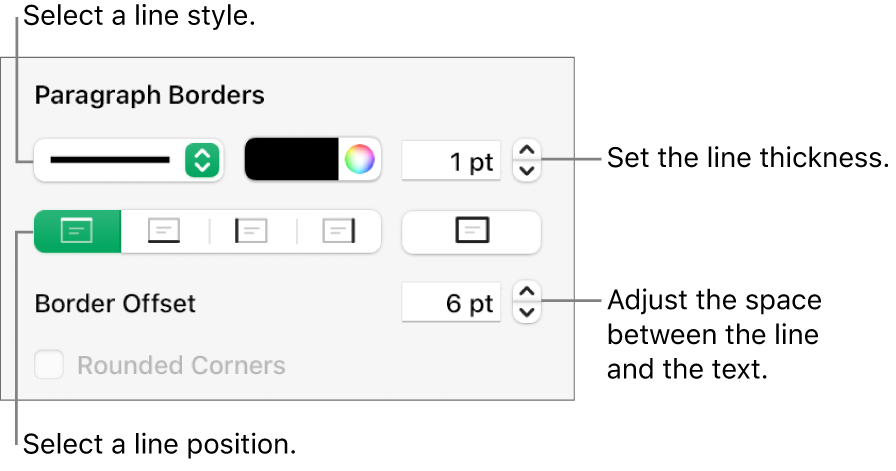The image size is (896, 471).
Task: Increase Border Offset with up arrow
Action: point(528,292)
